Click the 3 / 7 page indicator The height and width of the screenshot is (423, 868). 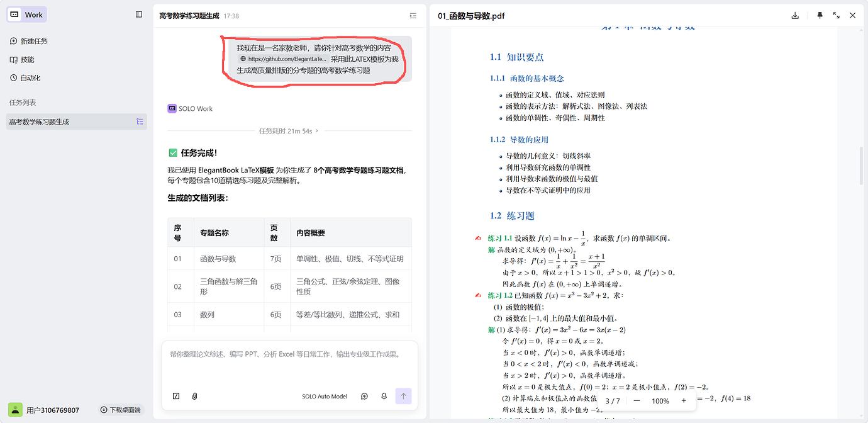tap(613, 401)
